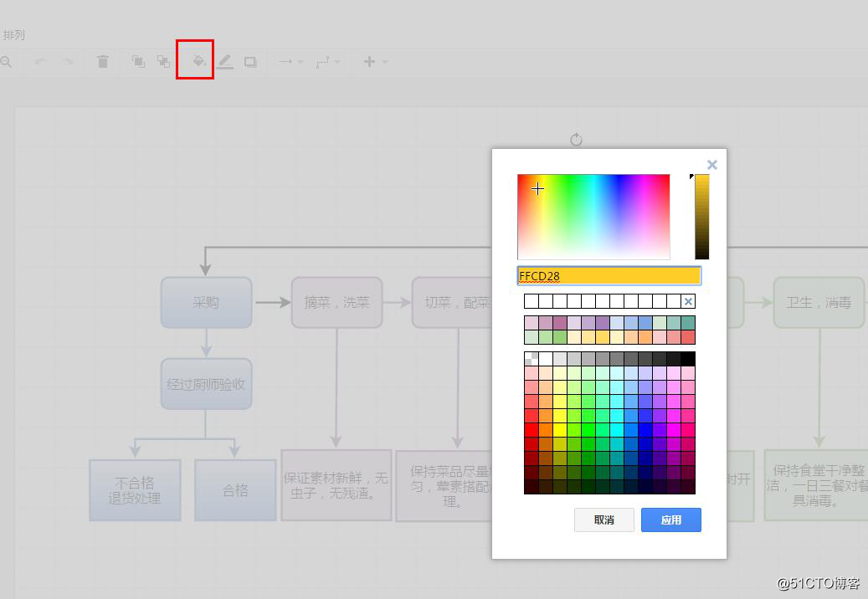The image size is (868, 599).
Task: Click the FFCD28 hex color field
Action: [x=609, y=275]
